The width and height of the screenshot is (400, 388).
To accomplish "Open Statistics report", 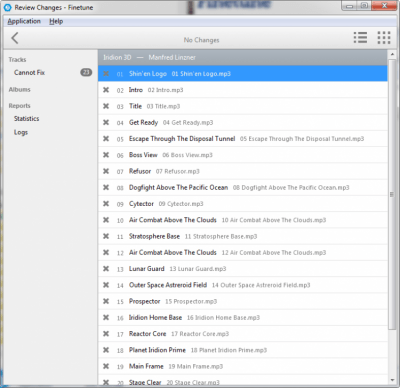I will tap(27, 119).
